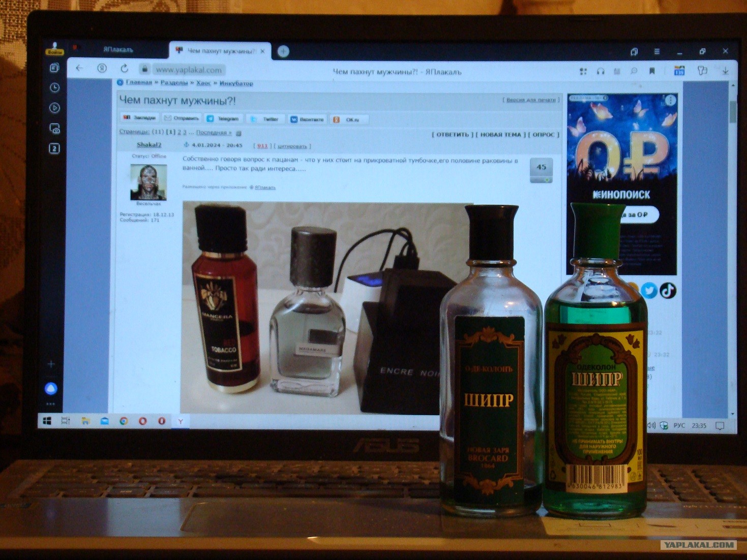Open the Shakal2 user profile link
This screenshot has width=747, height=560.
point(149,145)
